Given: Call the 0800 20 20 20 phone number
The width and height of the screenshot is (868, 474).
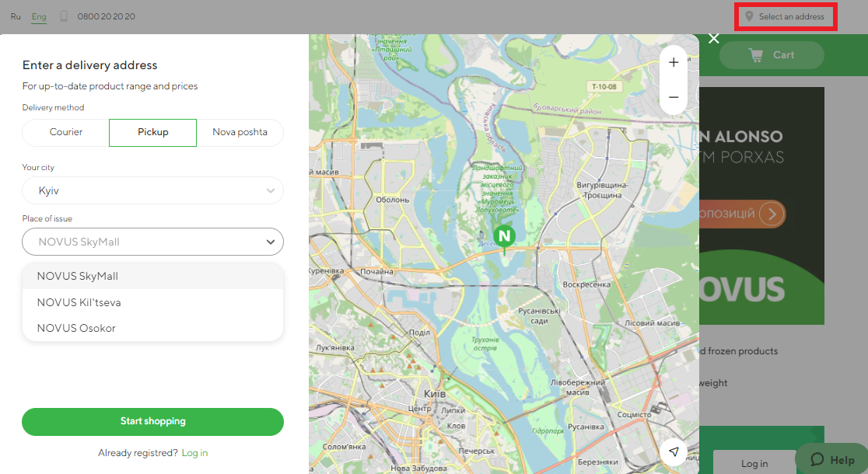Looking at the screenshot, I should click(107, 16).
